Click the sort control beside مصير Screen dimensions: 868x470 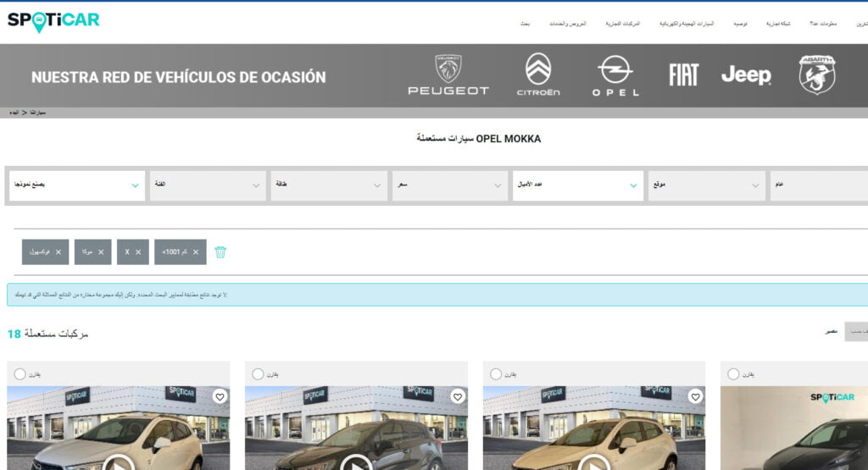click(856, 331)
